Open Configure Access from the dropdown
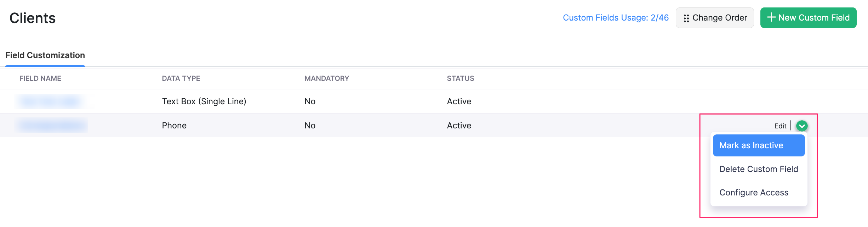The height and width of the screenshot is (227, 868). (x=754, y=192)
